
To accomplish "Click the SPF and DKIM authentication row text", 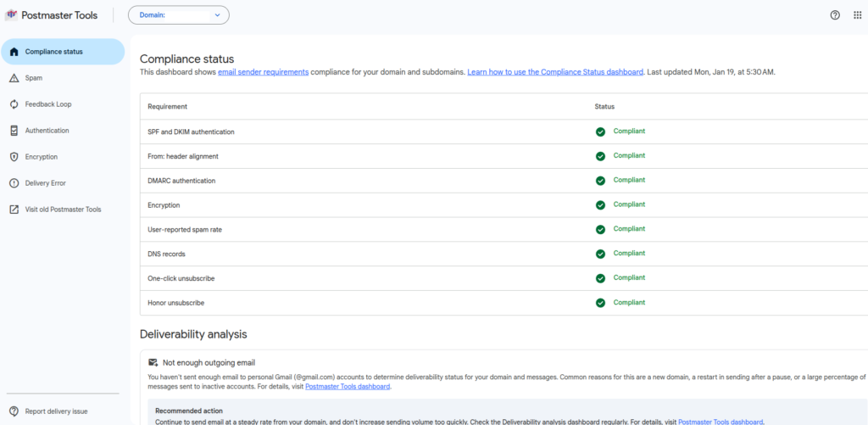I will (x=191, y=131).
